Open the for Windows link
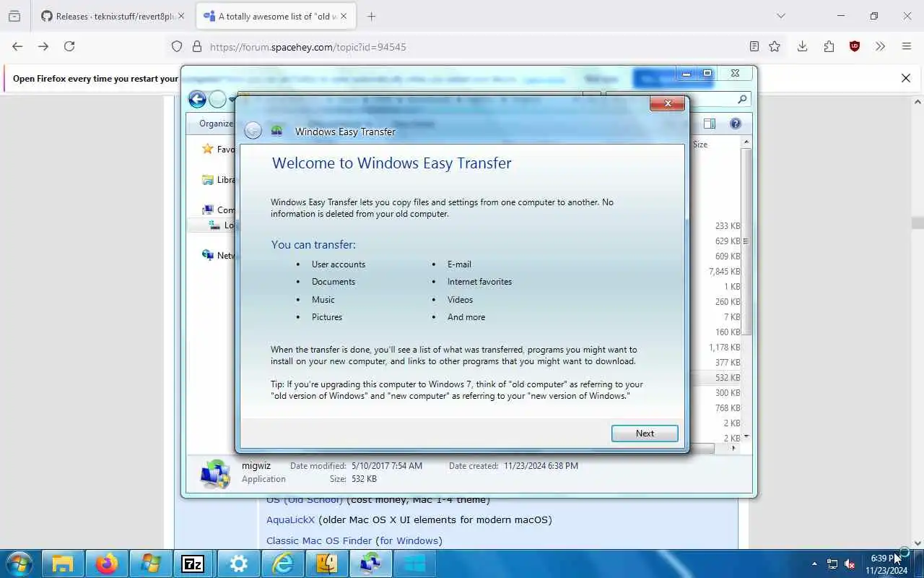The image size is (924, 578). click(x=409, y=540)
